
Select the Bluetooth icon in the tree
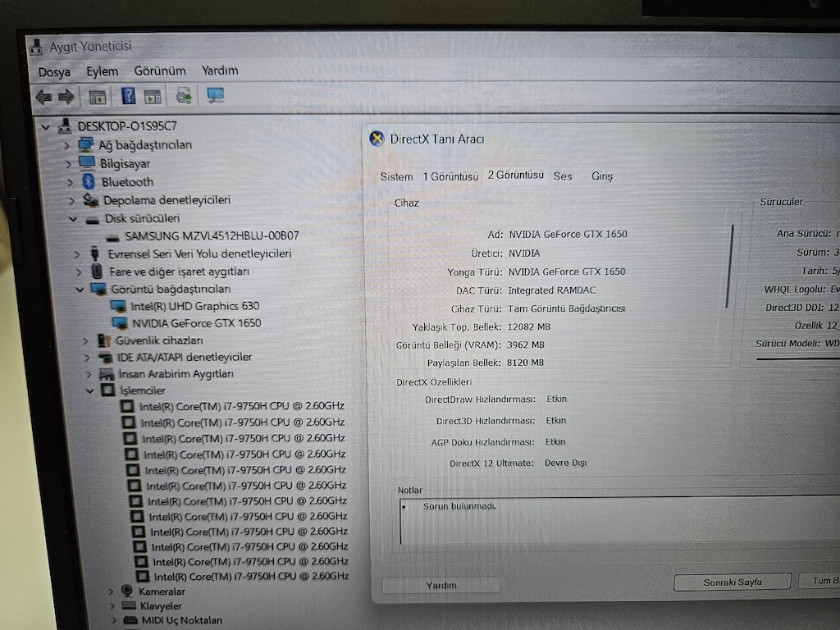point(89,181)
